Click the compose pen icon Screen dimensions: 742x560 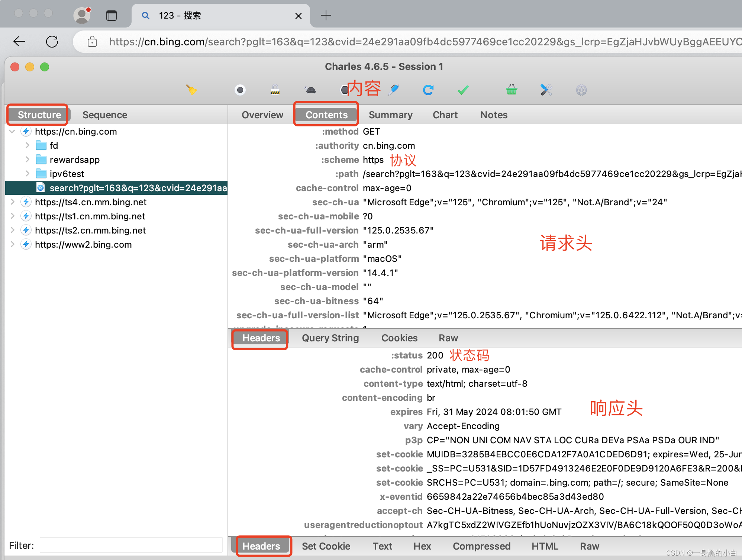pyautogui.click(x=393, y=90)
